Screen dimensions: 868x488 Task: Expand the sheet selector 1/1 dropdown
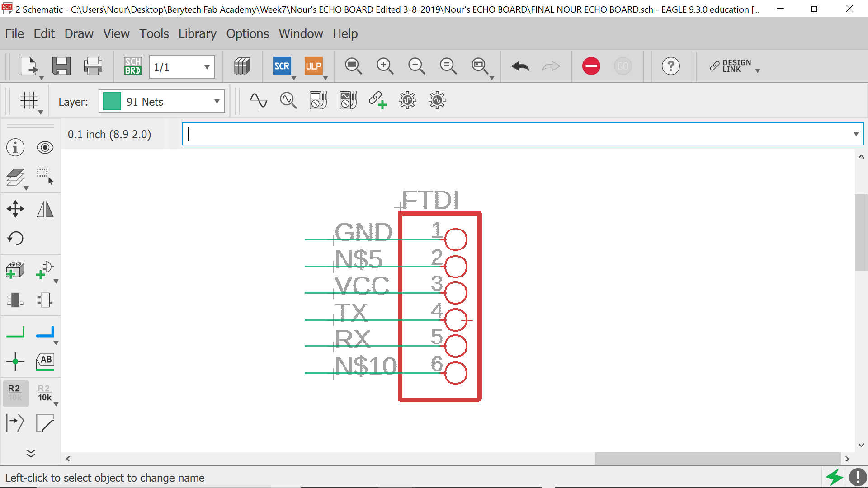pyautogui.click(x=207, y=67)
